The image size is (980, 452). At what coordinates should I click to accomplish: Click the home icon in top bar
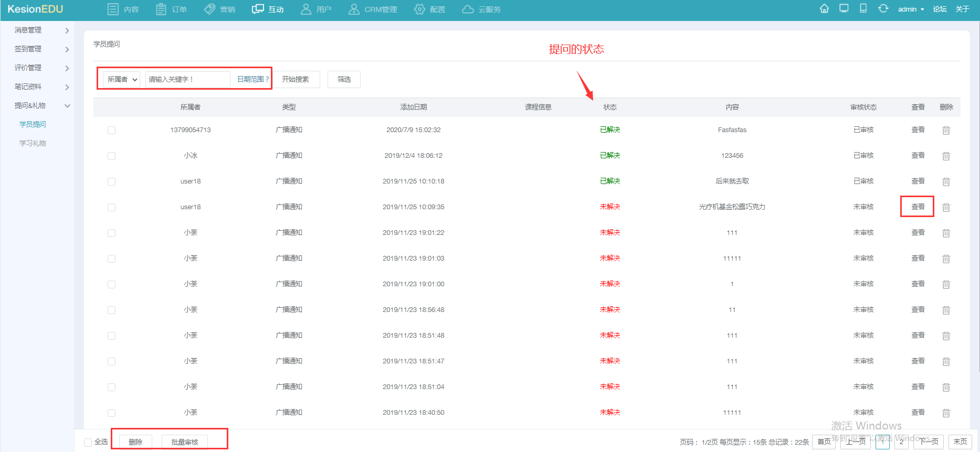click(x=824, y=9)
